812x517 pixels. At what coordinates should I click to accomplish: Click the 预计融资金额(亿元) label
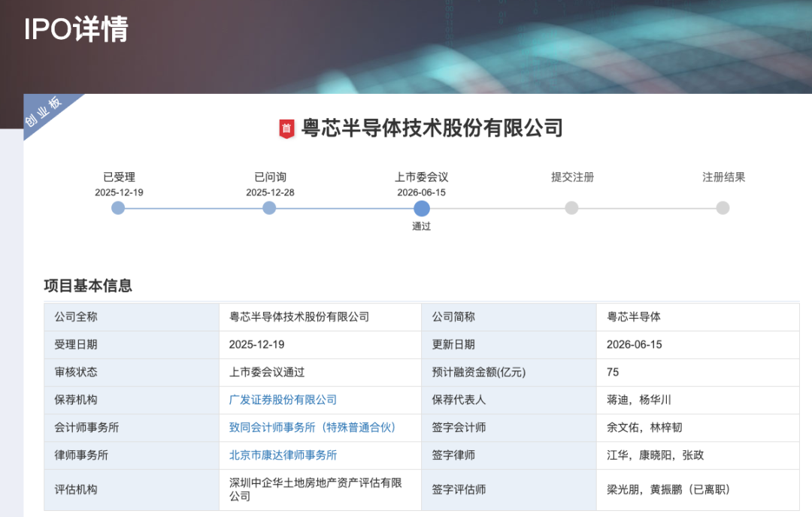pyautogui.click(x=479, y=372)
